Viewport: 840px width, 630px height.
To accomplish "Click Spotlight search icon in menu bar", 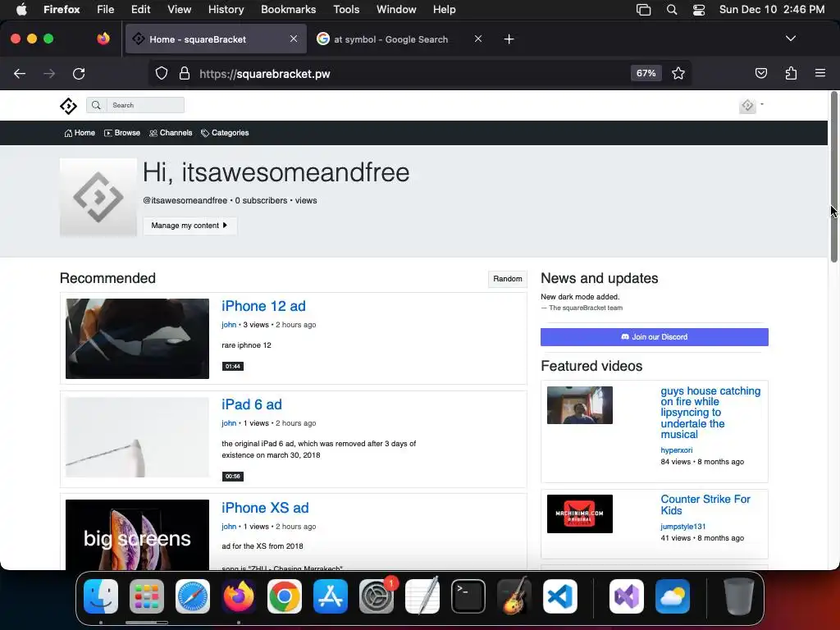I will (671, 10).
